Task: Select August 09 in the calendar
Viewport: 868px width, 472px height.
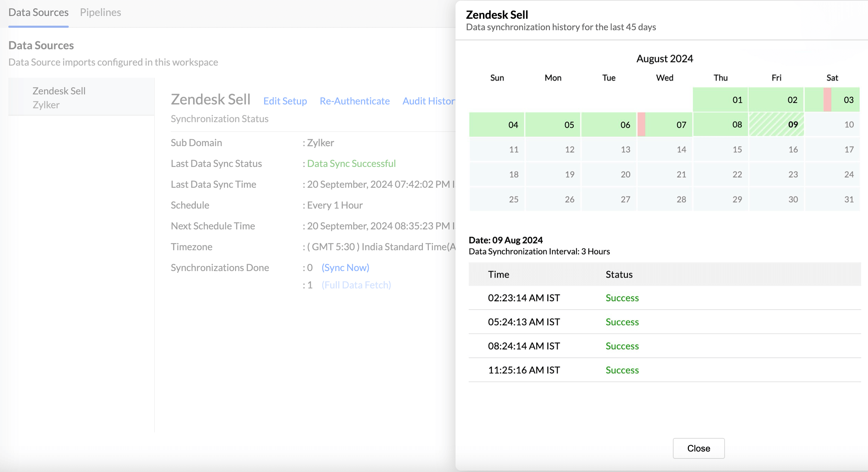Action: [x=776, y=124]
